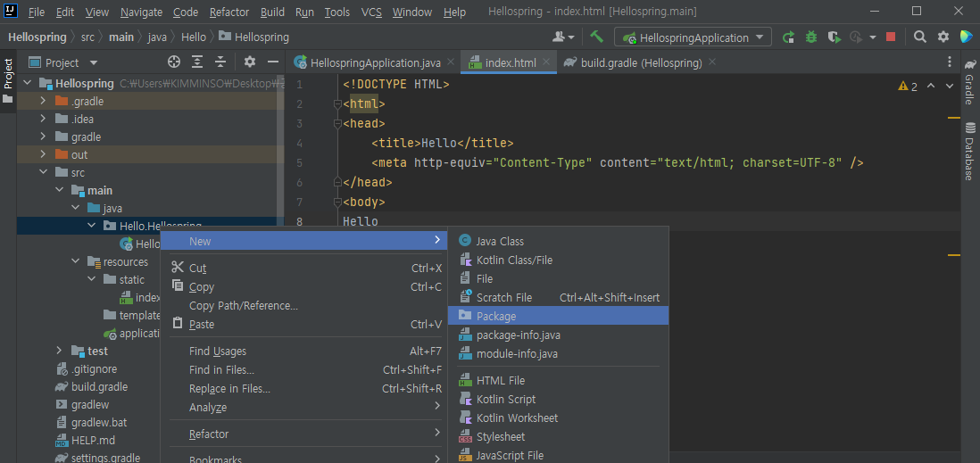Select .gitignore file in tree
Screen dimensions: 980x463
[x=94, y=368]
